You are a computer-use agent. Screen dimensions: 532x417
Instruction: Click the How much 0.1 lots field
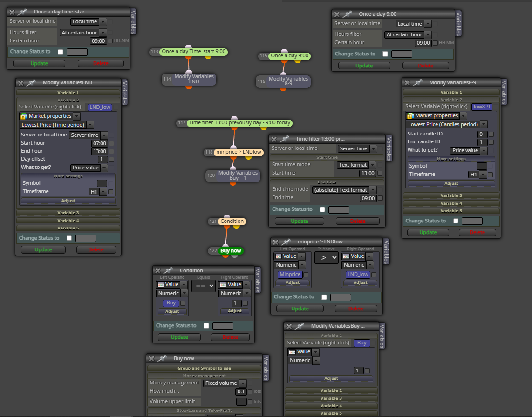(240, 391)
